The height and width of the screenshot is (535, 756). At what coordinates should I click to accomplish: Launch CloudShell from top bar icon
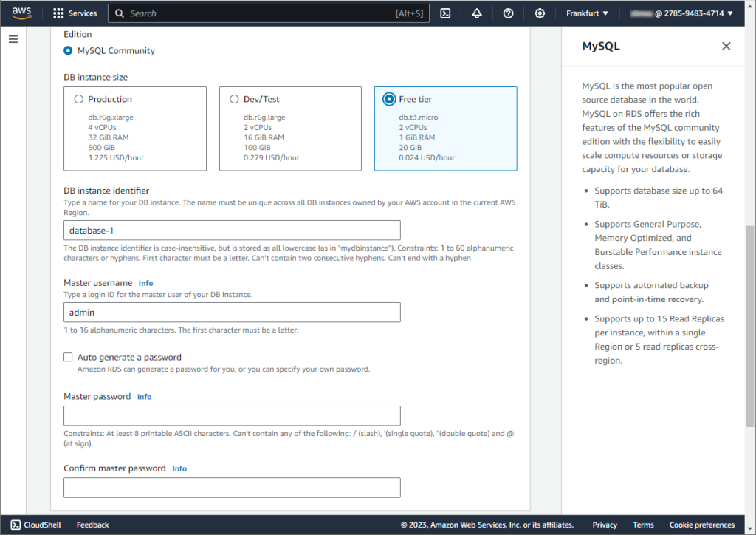[445, 13]
